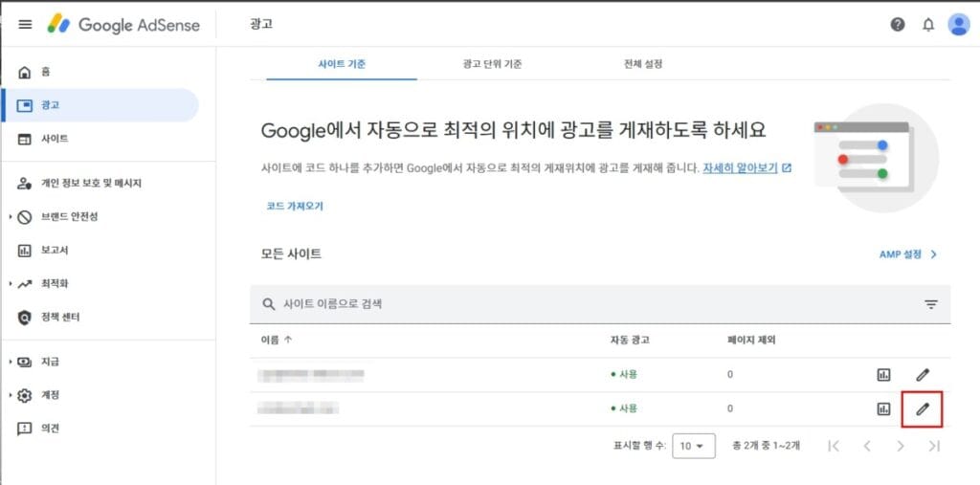Open the account profile avatar
The height and width of the screenshot is (485, 980).
point(959,24)
